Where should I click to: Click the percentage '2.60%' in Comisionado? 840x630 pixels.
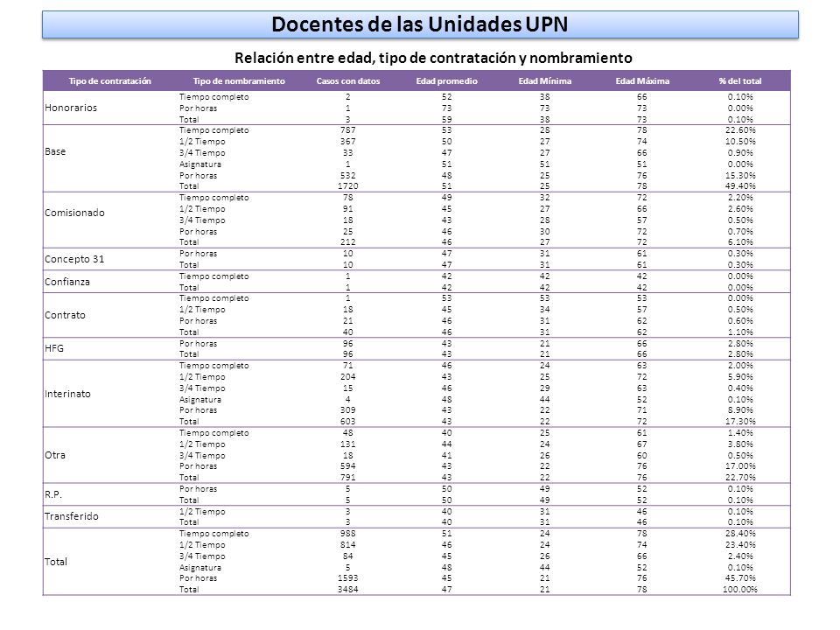click(x=740, y=209)
